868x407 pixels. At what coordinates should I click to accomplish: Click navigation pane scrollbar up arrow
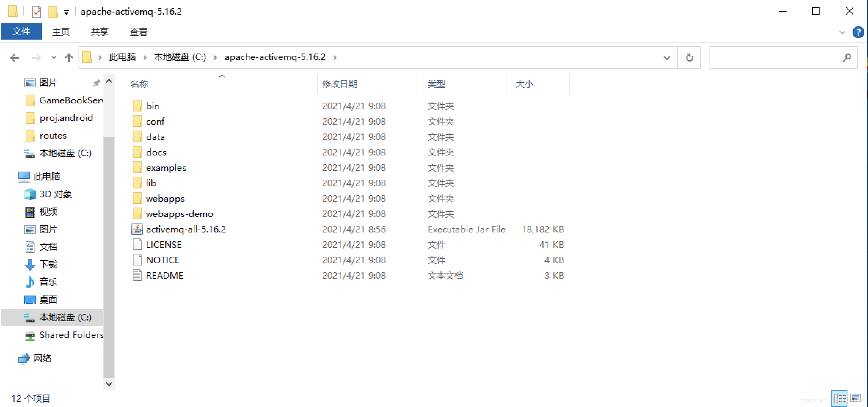click(109, 81)
